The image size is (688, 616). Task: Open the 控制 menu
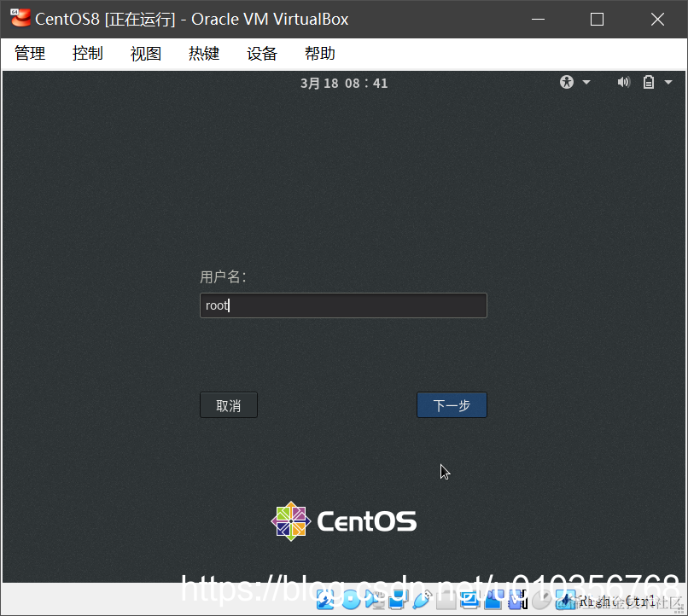coord(88,54)
